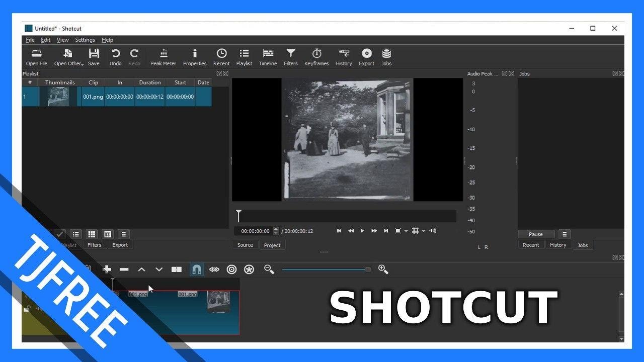Adjust the timecode stepper arrows
Image resolution: width=644 pixels, height=362 pixels.
[276, 231]
